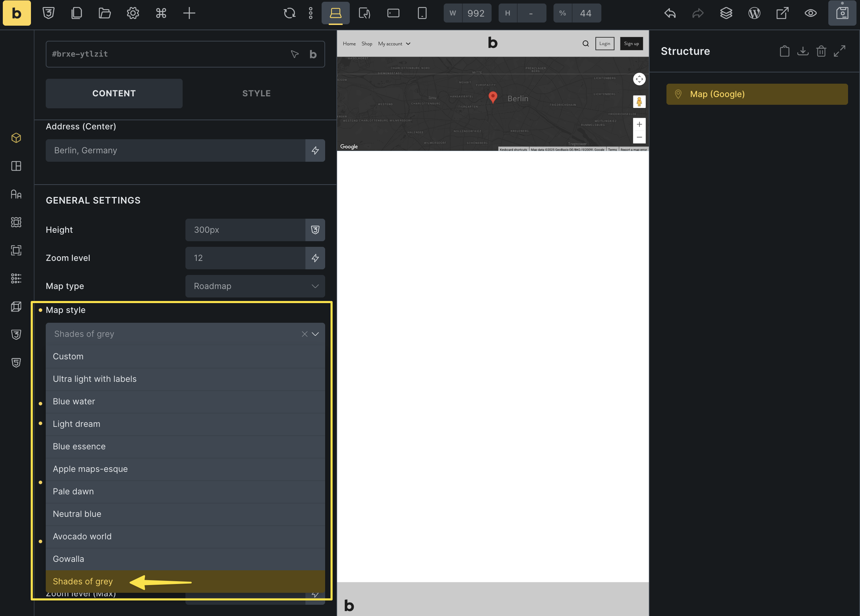Click the Structure panel trash delete icon
860x616 pixels.
(821, 51)
